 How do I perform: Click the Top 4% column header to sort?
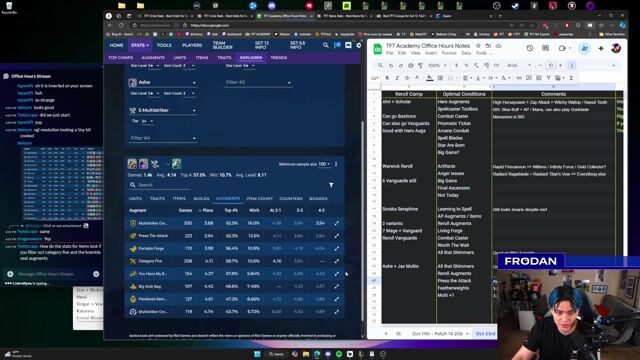(231, 210)
